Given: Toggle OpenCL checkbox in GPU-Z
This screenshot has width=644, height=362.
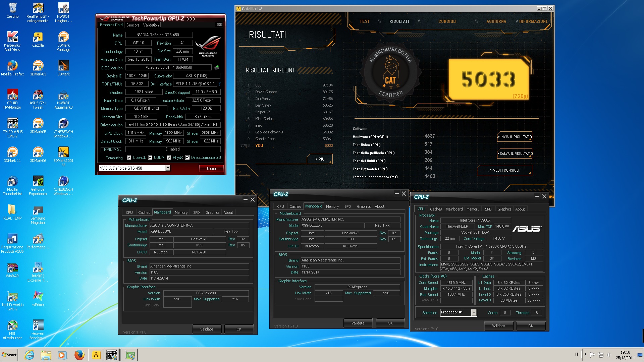Looking at the screenshot, I should [129, 158].
